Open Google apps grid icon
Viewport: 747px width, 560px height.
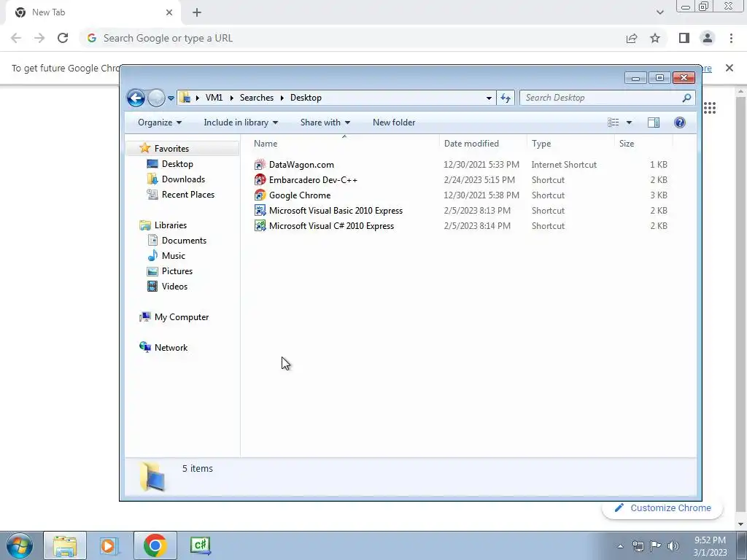tap(709, 108)
